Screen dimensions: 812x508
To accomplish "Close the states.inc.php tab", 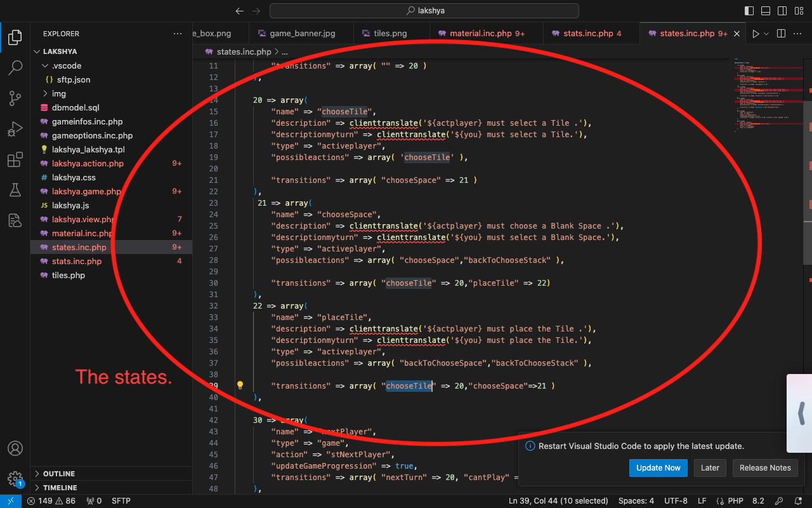I will pyautogui.click(x=737, y=34).
